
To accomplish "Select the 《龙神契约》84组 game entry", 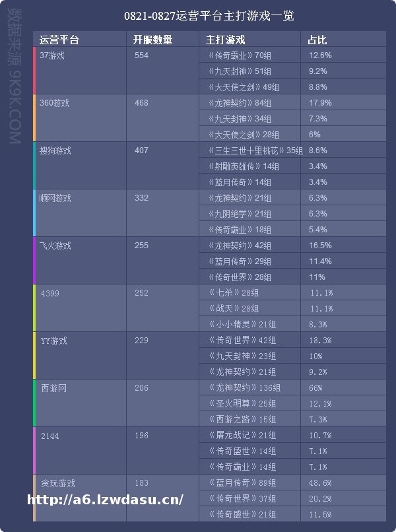I will pyautogui.click(x=239, y=103).
